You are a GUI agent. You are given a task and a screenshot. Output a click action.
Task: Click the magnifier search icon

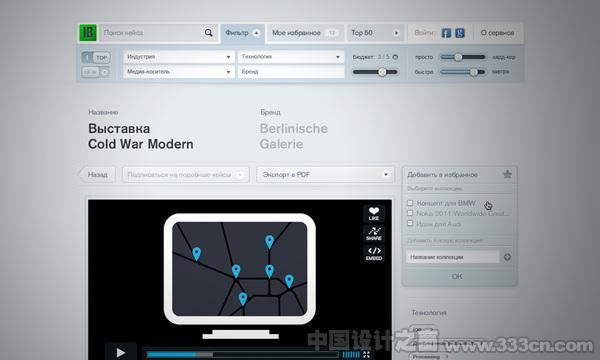[x=209, y=33]
